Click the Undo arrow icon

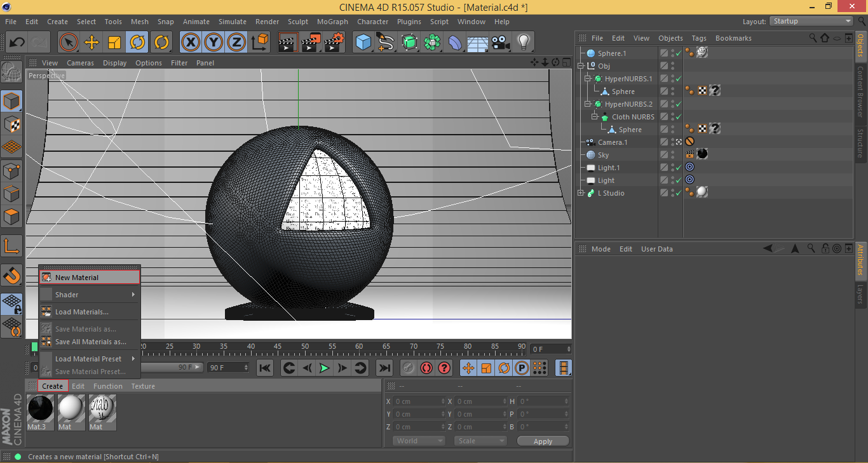(x=17, y=43)
